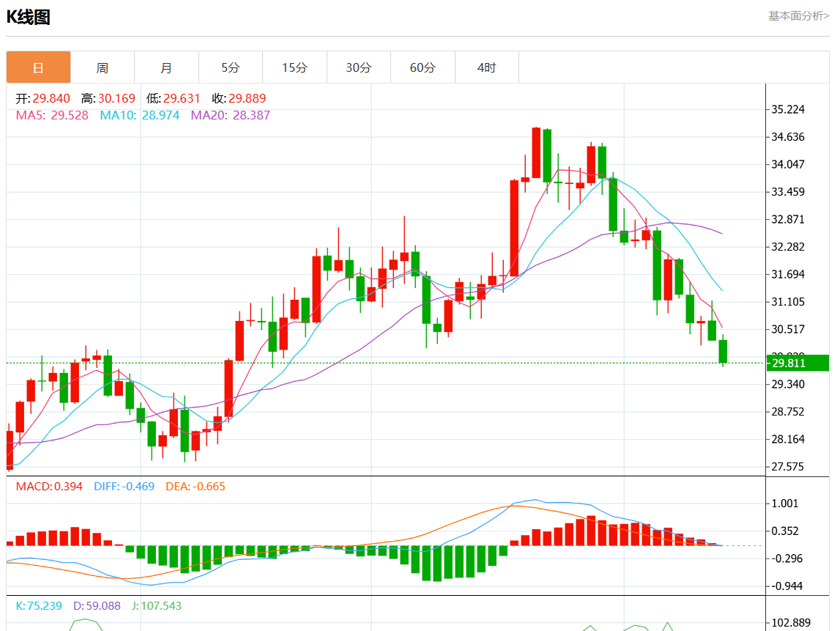Open the 60分 interval tab

pos(423,67)
